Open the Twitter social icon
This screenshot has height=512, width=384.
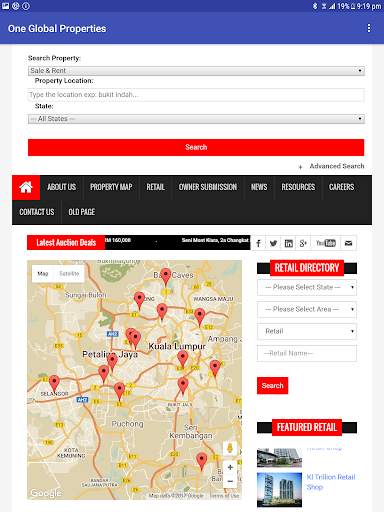coord(273,243)
